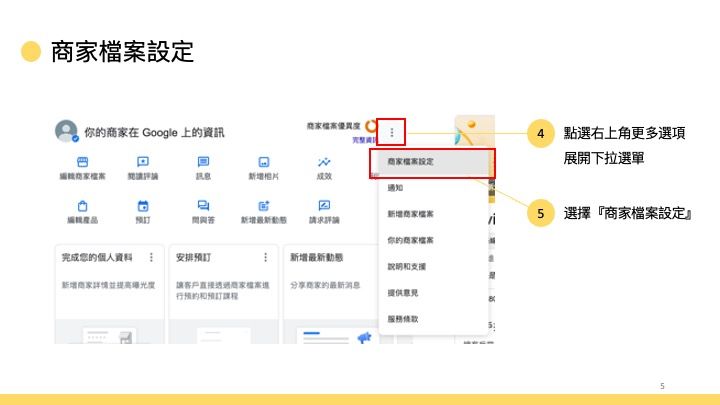Choose 商家檔案設定 from the dropdown menu
This screenshot has height=405, width=720.
point(410,161)
